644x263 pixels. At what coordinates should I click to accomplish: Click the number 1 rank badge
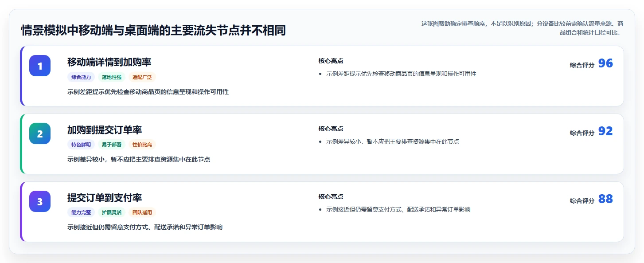40,66
